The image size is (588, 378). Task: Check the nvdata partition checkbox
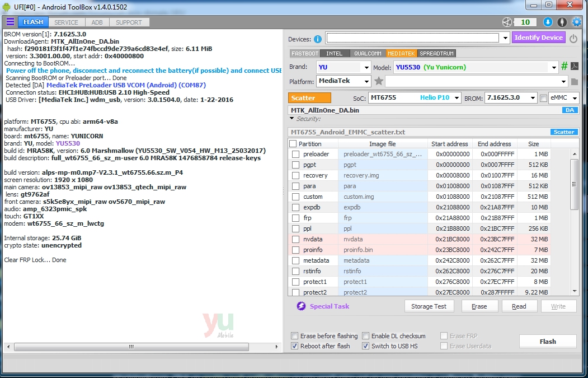point(295,239)
